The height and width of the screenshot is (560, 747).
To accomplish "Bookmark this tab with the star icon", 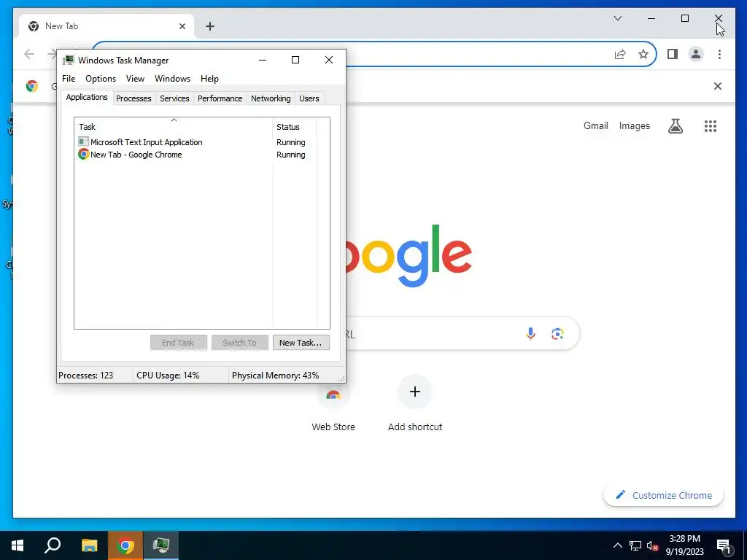I will (x=643, y=54).
